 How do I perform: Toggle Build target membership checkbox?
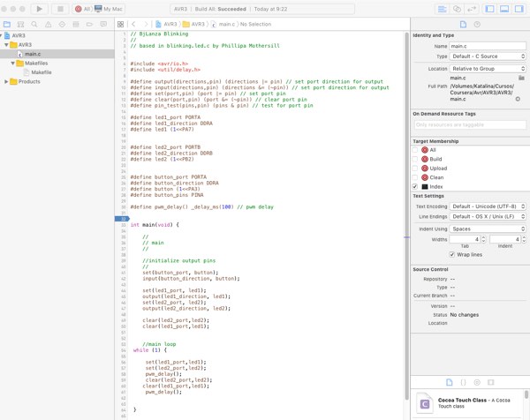(x=415, y=159)
